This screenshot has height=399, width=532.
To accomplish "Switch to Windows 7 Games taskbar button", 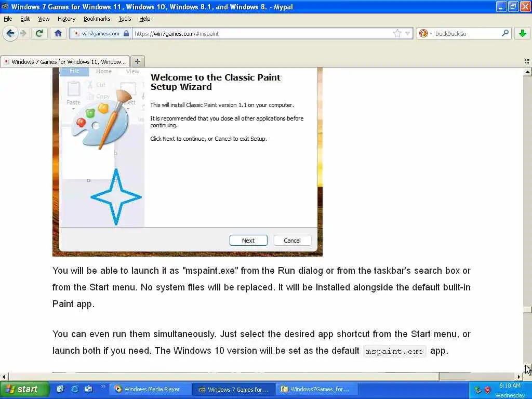I will click(234, 389).
